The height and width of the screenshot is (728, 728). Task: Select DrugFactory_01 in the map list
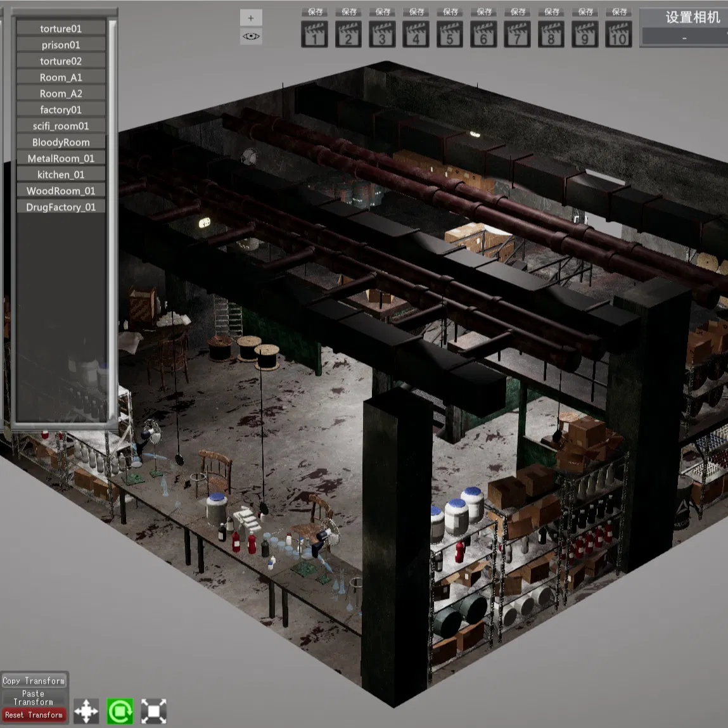pos(61,207)
